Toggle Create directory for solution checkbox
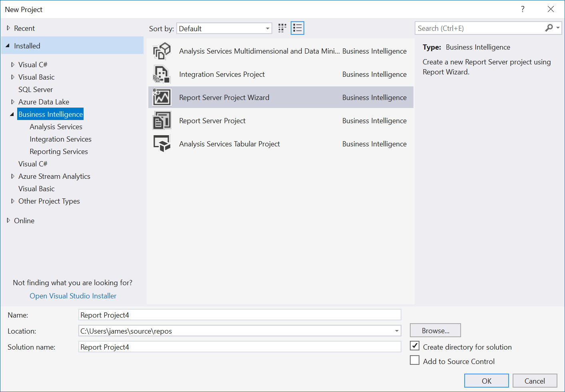The height and width of the screenshot is (392, 565). (x=415, y=346)
